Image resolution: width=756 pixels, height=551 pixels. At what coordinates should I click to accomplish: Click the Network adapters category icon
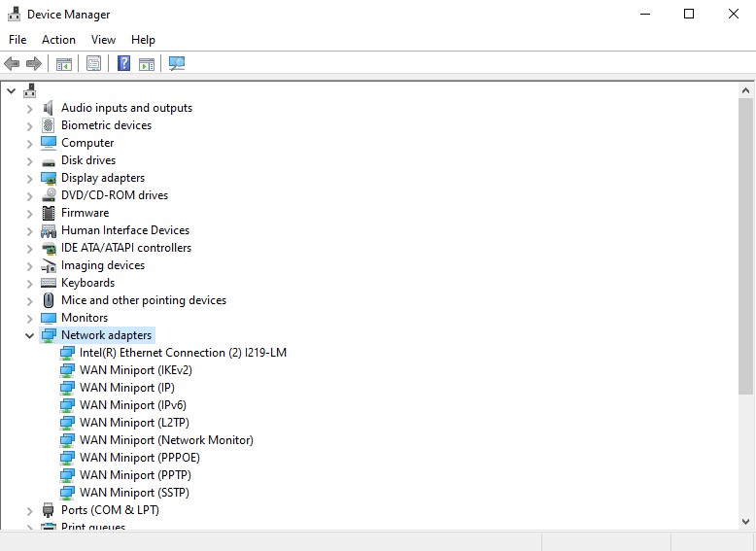point(49,335)
